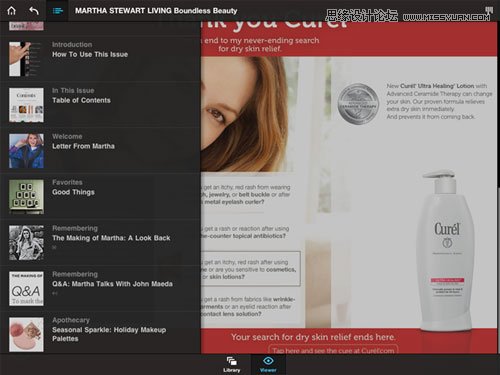Tap How To Use This Issue thumbnail
This screenshot has height=375, width=500.
(x=26, y=59)
